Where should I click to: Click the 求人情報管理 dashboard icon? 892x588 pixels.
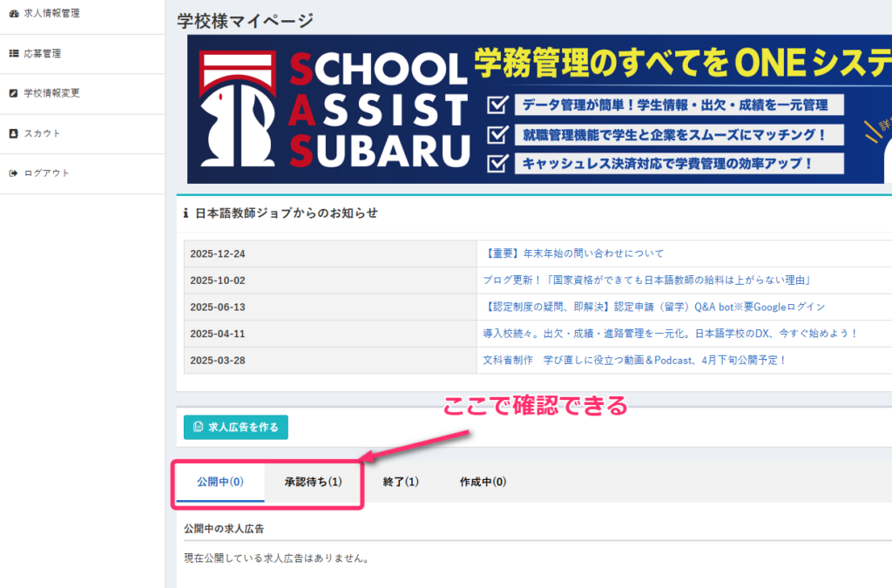point(13,13)
